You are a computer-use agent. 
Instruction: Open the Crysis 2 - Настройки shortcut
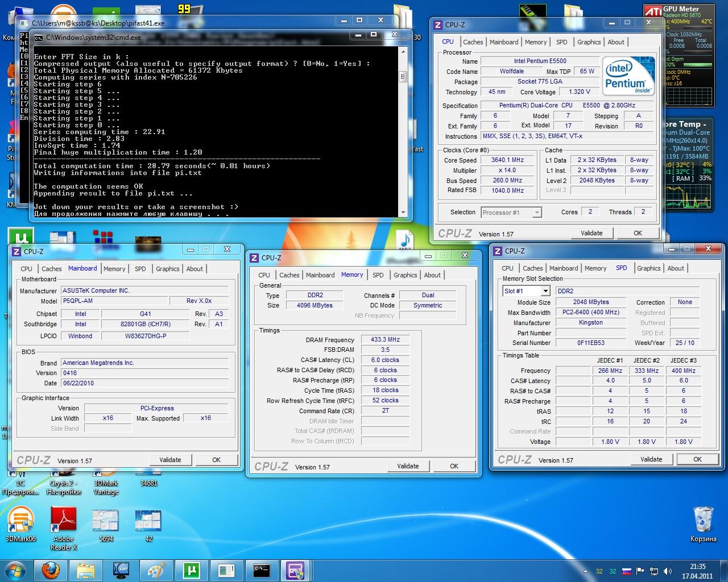point(64,481)
